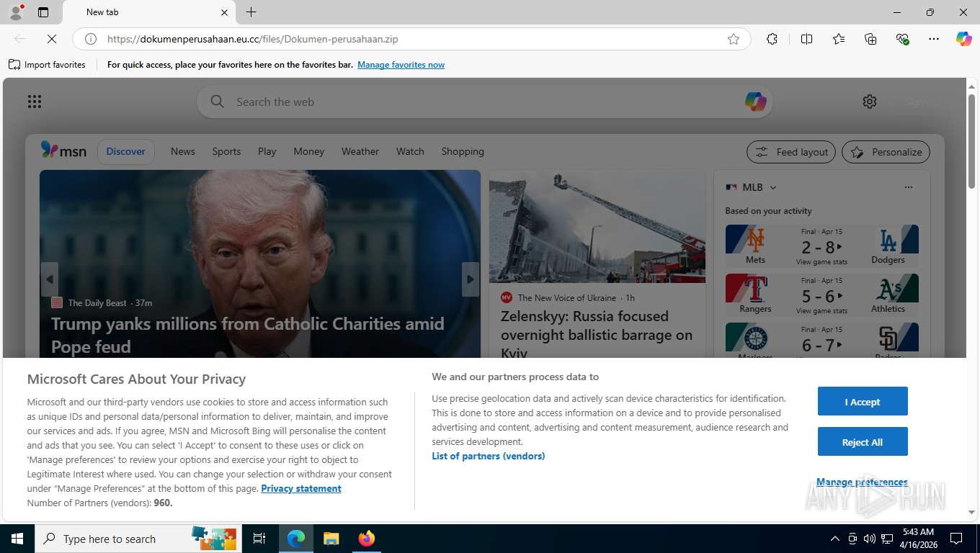
Task: Open Edge Settings and more menu
Action: click(934, 39)
